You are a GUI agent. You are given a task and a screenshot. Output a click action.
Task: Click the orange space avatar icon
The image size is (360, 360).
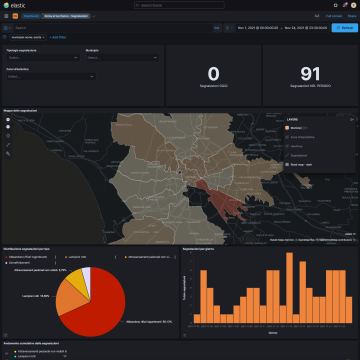15,16
